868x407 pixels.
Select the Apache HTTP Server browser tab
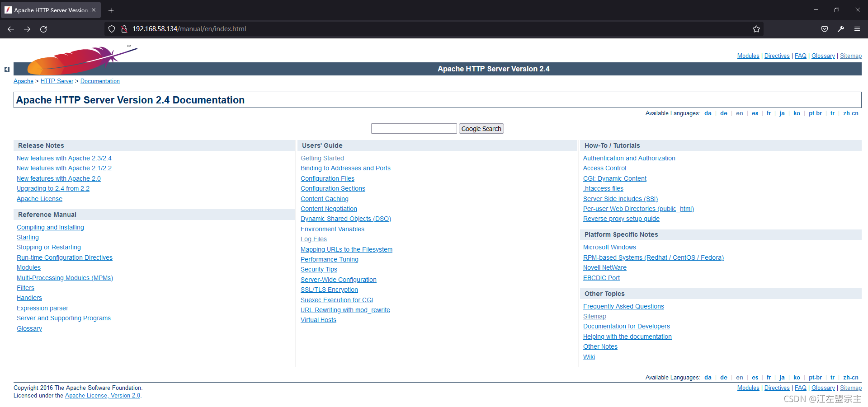pyautogui.click(x=51, y=10)
